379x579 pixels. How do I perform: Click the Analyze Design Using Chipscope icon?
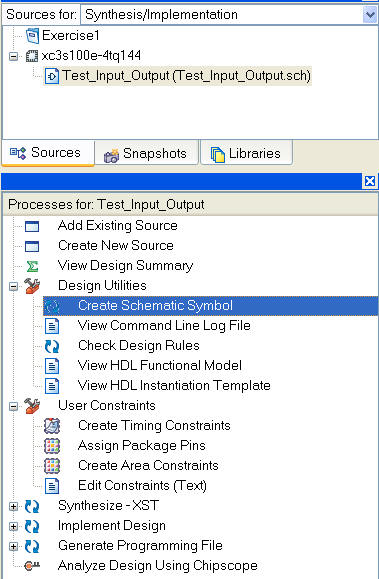tap(32, 565)
